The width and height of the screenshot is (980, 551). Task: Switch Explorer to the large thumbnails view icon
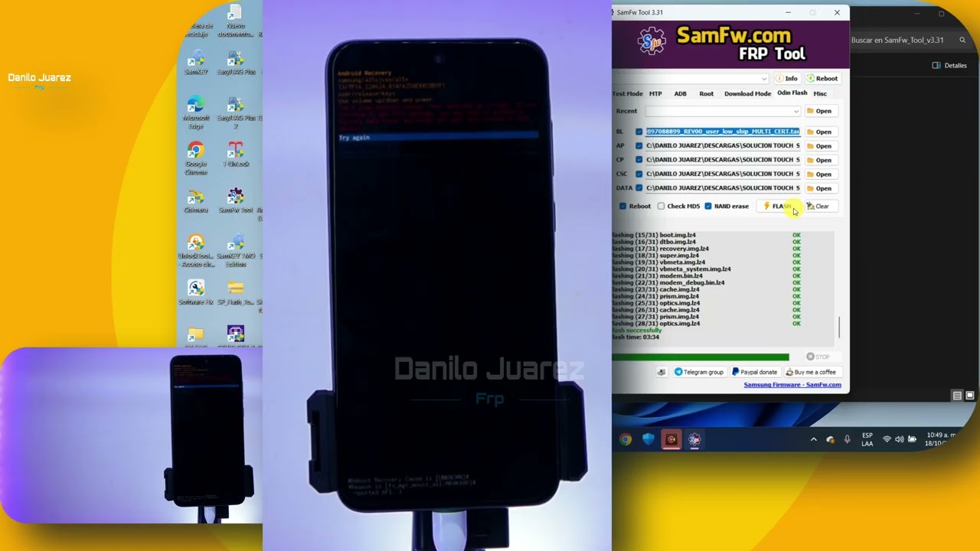tap(969, 396)
